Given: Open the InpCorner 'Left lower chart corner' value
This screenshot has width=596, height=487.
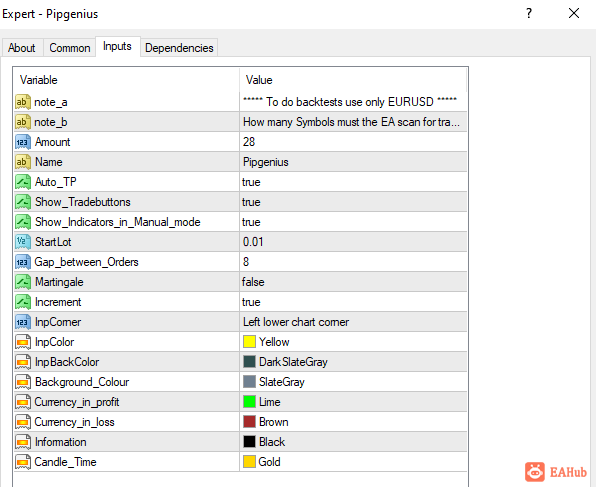Looking at the screenshot, I should point(353,322).
